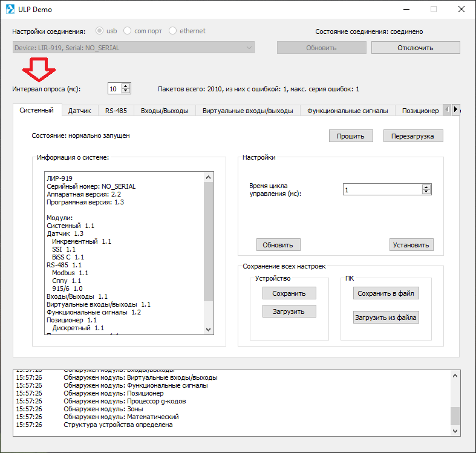Click the control cycle time input field
Screen dimensions: 476x453
pos(381,190)
